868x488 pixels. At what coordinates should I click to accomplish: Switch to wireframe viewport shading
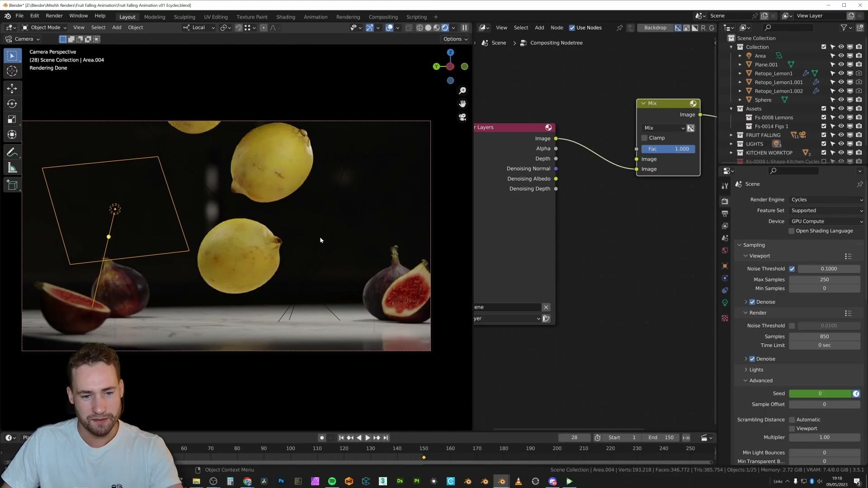(x=420, y=28)
